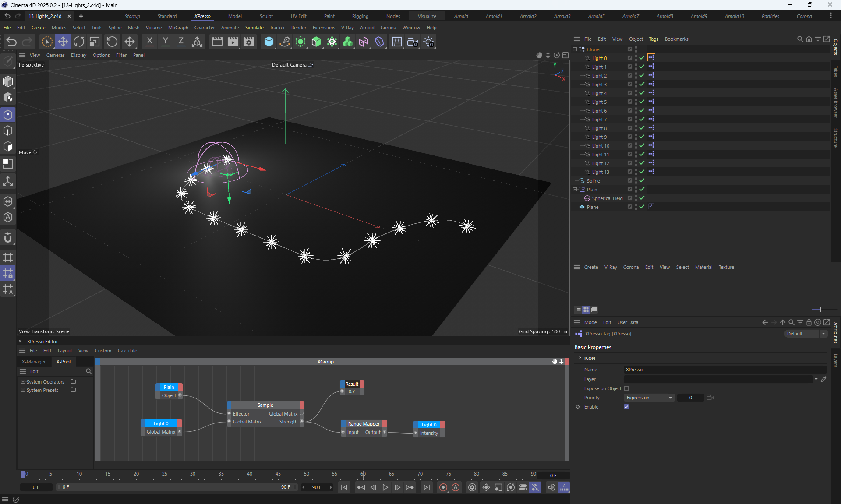Enable Expose on Object checkbox
This screenshot has width=841, height=504.
[x=626, y=388]
